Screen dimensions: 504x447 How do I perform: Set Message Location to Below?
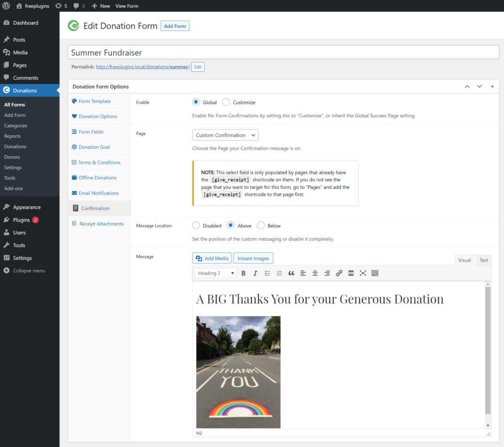tap(261, 226)
